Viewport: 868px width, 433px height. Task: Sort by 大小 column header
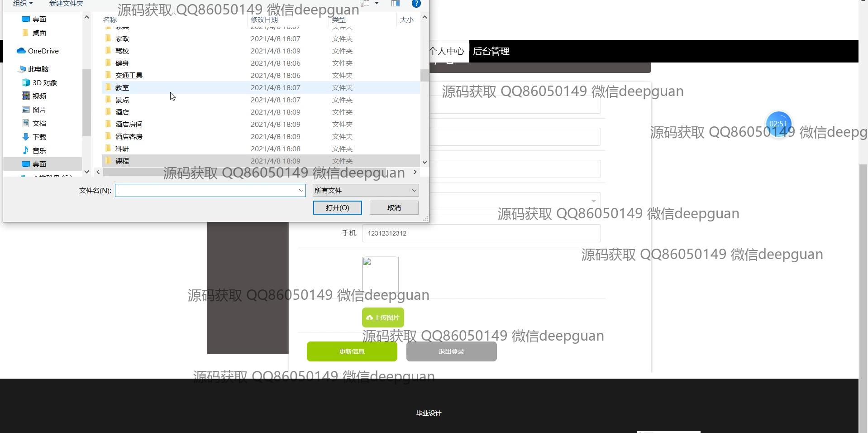click(407, 19)
